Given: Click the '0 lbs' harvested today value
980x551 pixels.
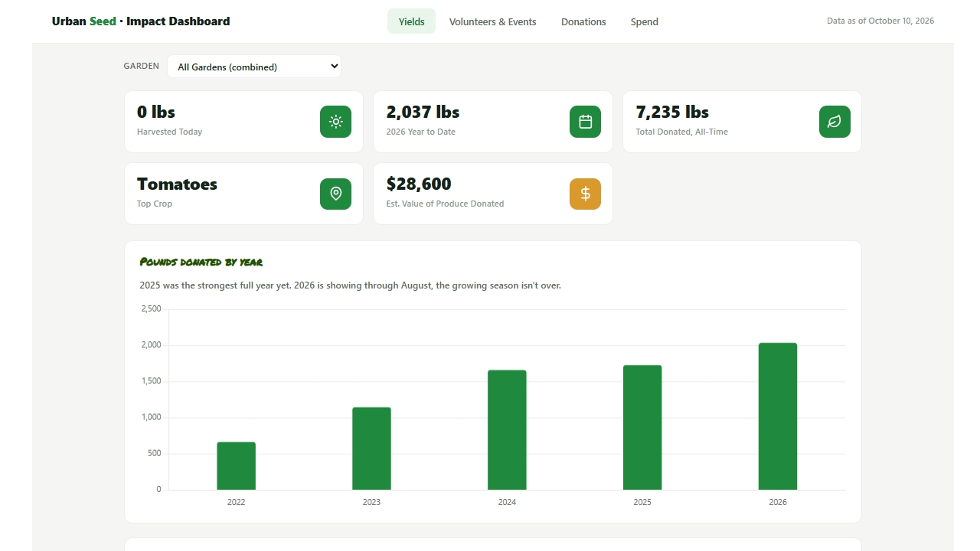Looking at the screenshot, I should pos(156,112).
